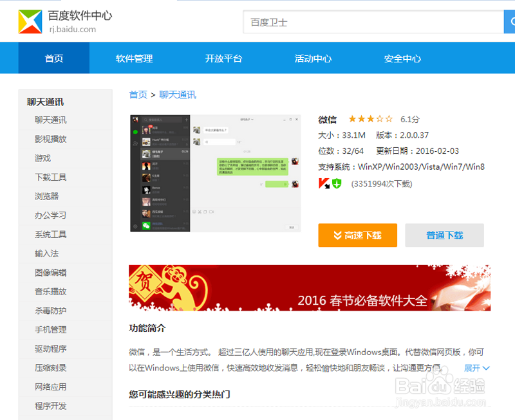Open the 开放平台 navigation tab
Image resolution: width=515 pixels, height=420 pixels.
tap(223, 59)
